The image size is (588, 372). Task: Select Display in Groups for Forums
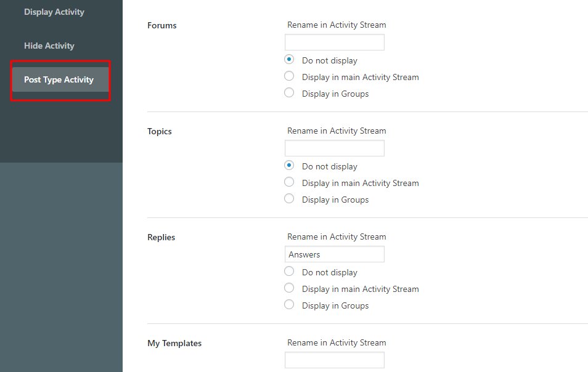[x=289, y=92]
